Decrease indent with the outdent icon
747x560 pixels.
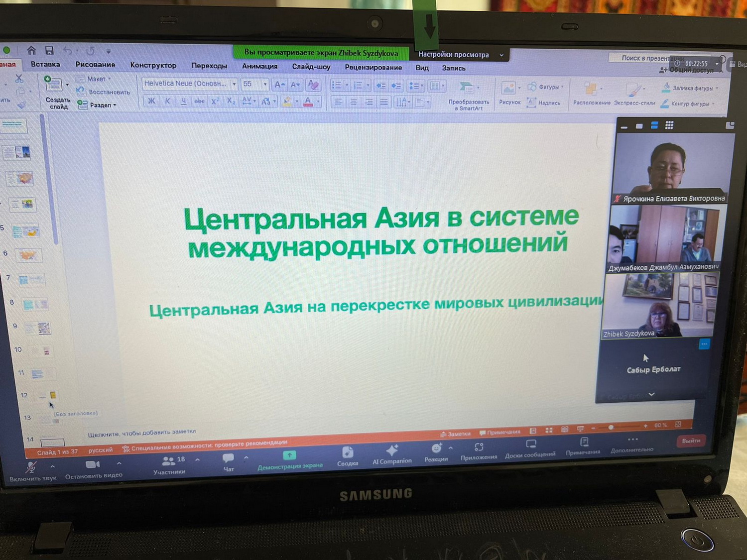(x=380, y=86)
